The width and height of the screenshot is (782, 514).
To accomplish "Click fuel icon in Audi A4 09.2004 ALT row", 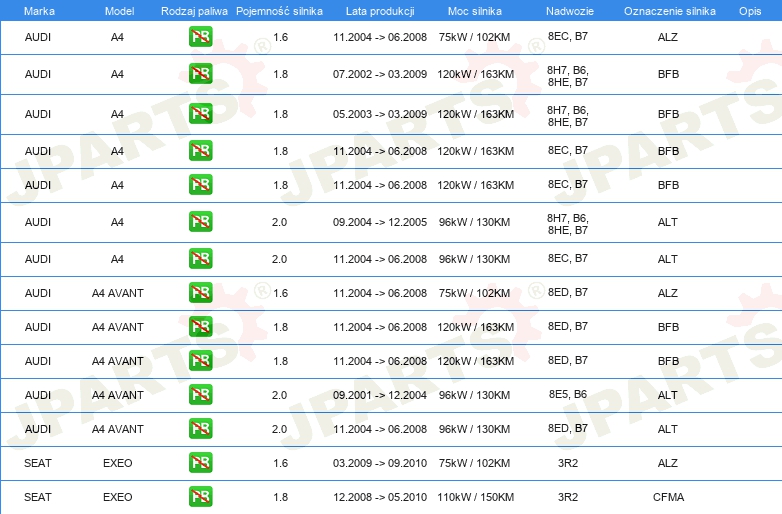I will point(200,222).
